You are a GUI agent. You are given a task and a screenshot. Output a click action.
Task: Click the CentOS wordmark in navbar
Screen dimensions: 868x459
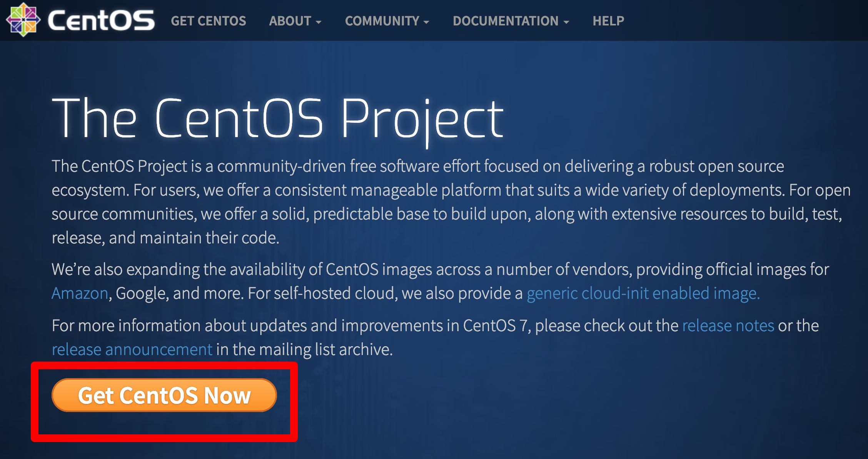[x=101, y=20]
